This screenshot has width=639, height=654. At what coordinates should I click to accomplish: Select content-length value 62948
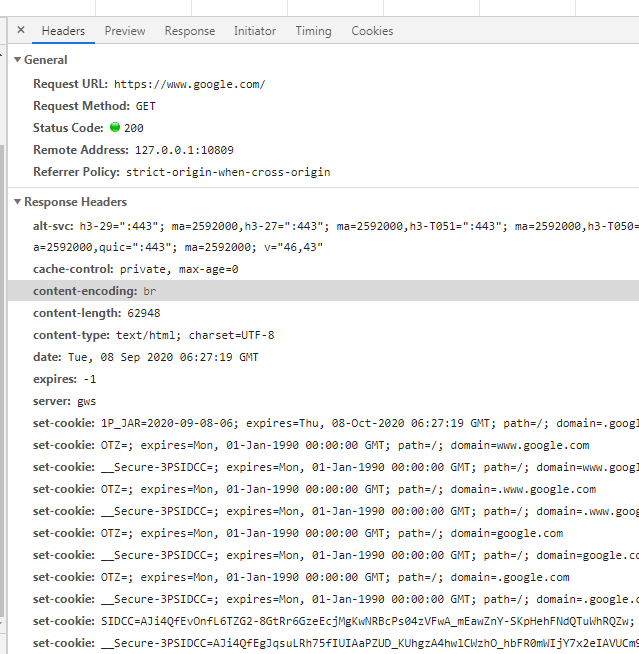tap(144, 313)
